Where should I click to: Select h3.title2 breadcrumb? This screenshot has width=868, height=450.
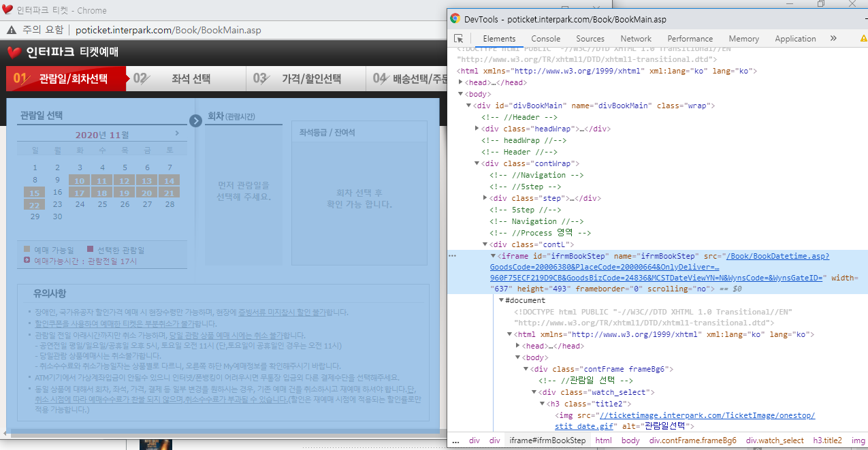point(826,440)
